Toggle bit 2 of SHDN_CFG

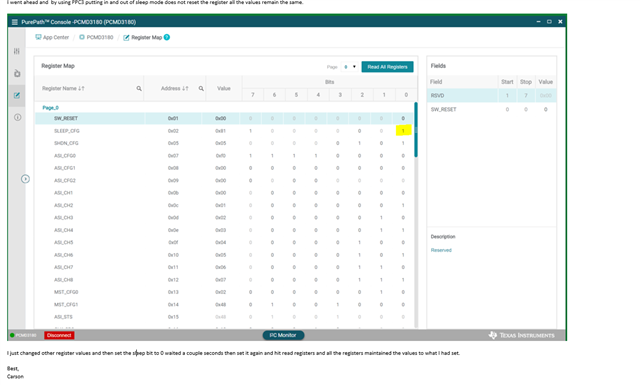click(359, 143)
